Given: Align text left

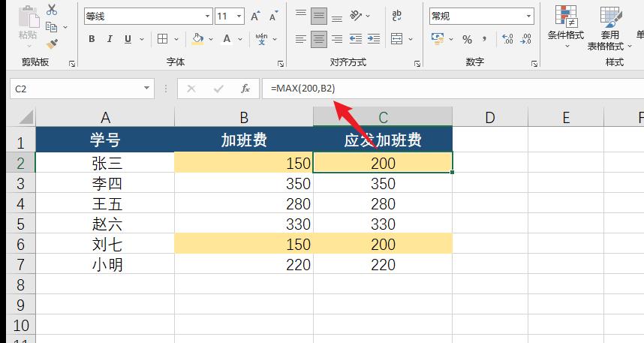Looking at the screenshot, I should pos(301,39).
